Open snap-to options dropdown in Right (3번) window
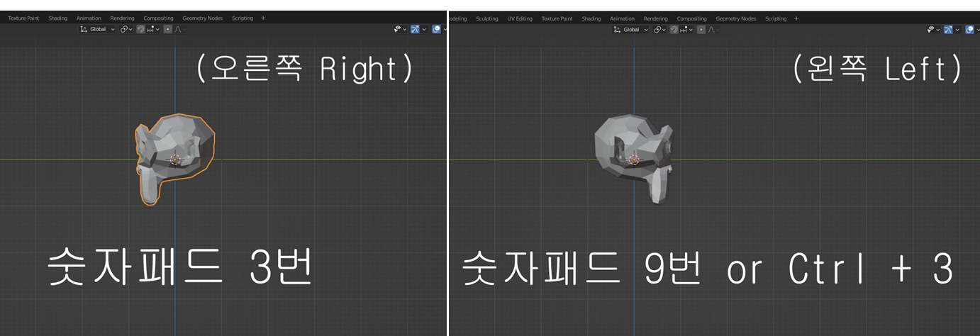This screenshot has width=980, height=336. pyautogui.click(x=152, y=29)
